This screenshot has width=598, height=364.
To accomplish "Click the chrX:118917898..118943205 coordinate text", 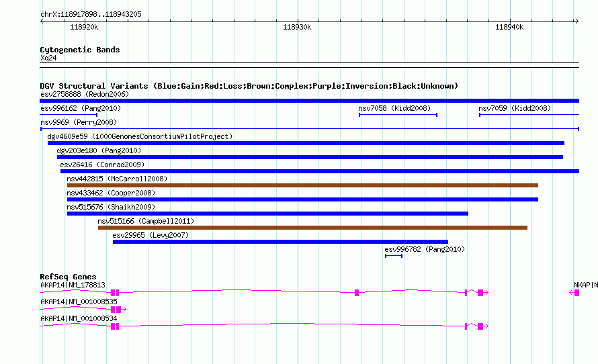I will click(x=91, y=15).
